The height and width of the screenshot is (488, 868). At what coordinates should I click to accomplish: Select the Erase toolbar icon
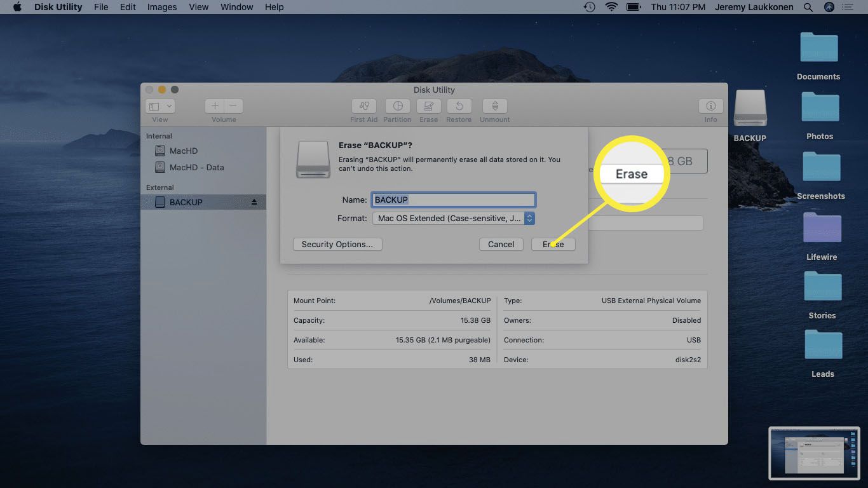[x=428, y=106]
